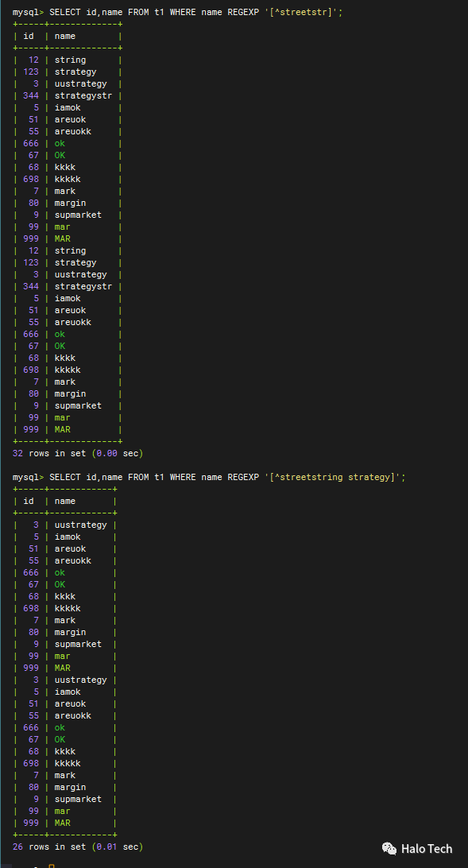Click first 'string' row of the 32-row result

67,60
